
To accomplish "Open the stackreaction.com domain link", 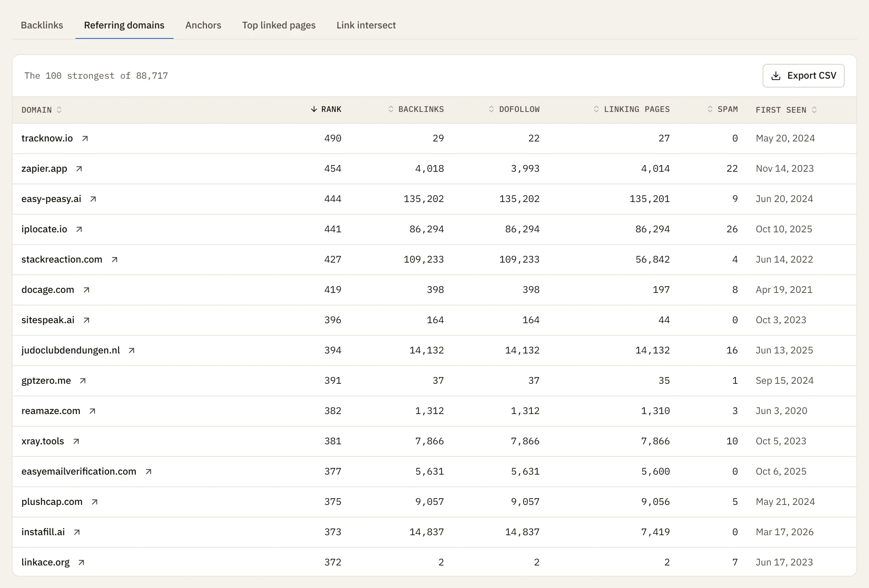I will 62,259.
